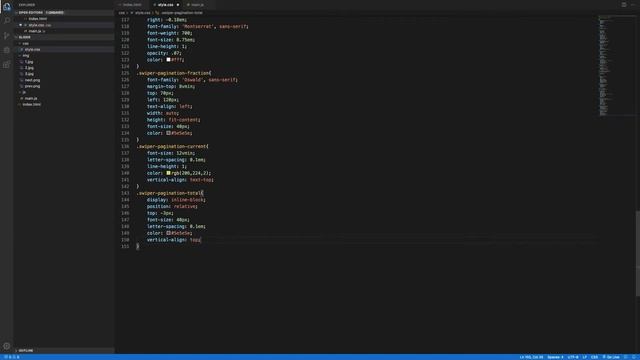Click the gray color swatch on line 149
Image resolution: width=640 pixels, height=360 pixels.
[168, 233]
